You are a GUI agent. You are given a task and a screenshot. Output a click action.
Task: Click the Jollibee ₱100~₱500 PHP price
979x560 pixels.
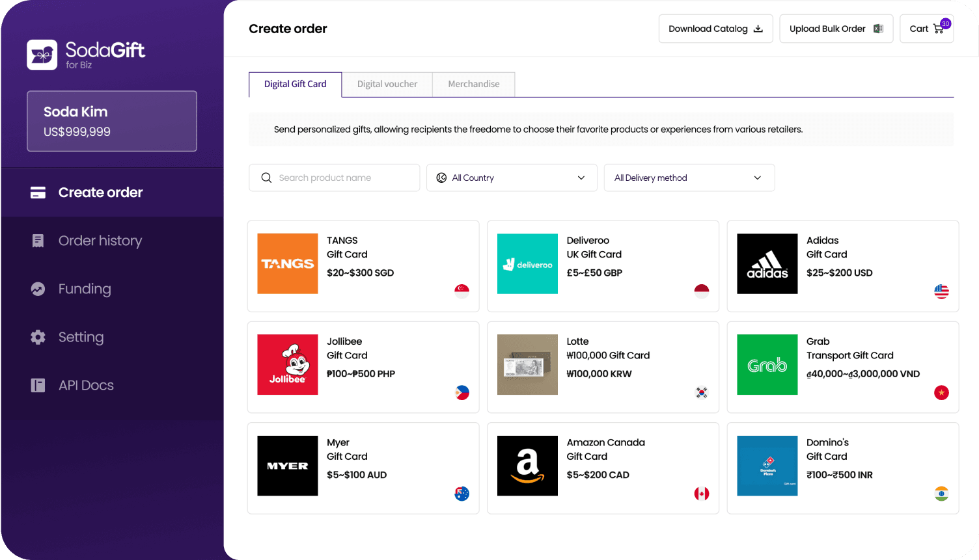361,374
